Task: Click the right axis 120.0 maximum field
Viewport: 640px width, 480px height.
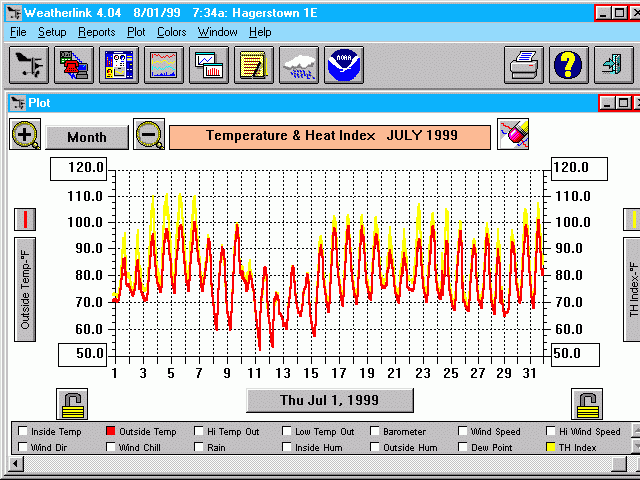Action: pos(579,169)
